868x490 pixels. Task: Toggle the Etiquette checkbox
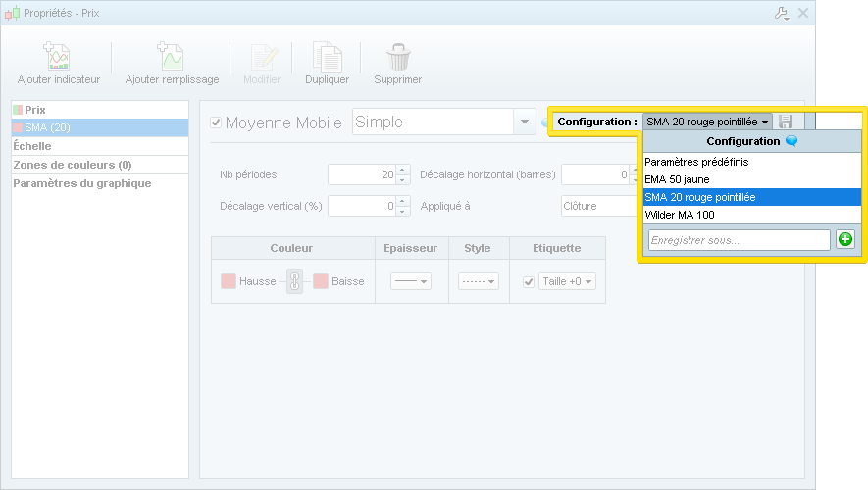tap(529, 282)
